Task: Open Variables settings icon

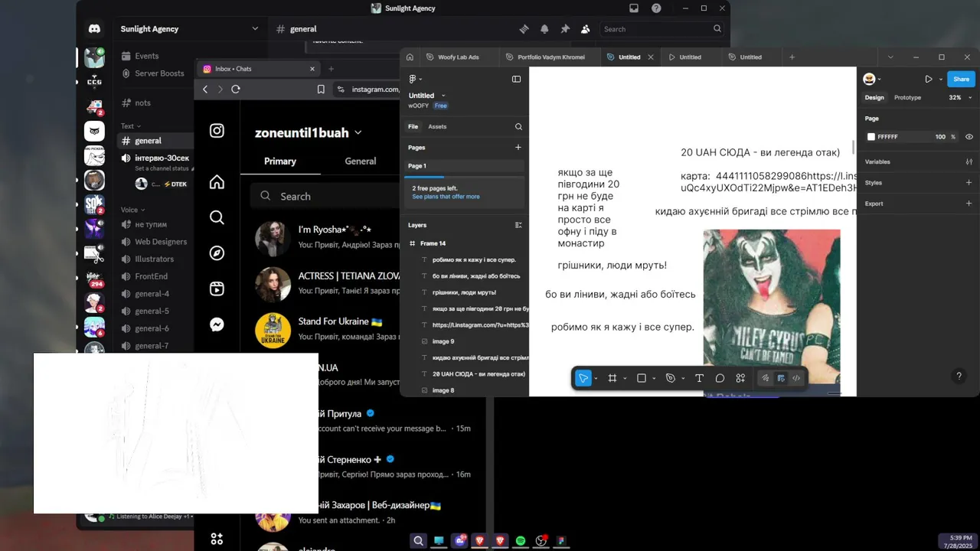Action: (x=969, y=161)
